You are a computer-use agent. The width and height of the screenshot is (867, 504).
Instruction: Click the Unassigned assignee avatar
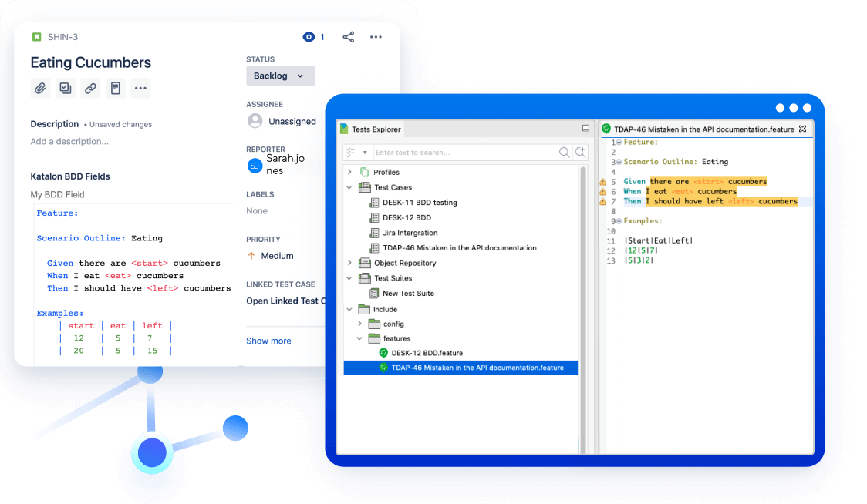tap(255, 121)
